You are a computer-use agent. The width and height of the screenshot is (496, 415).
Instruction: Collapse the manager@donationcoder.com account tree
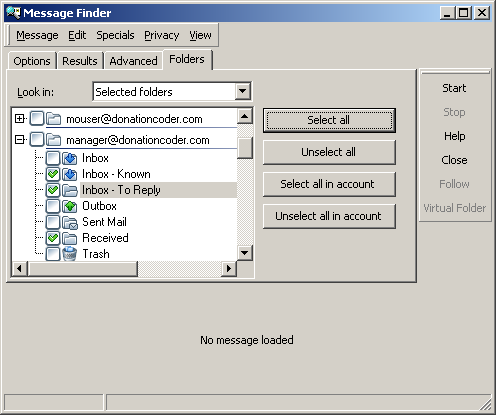coord(20,140)
